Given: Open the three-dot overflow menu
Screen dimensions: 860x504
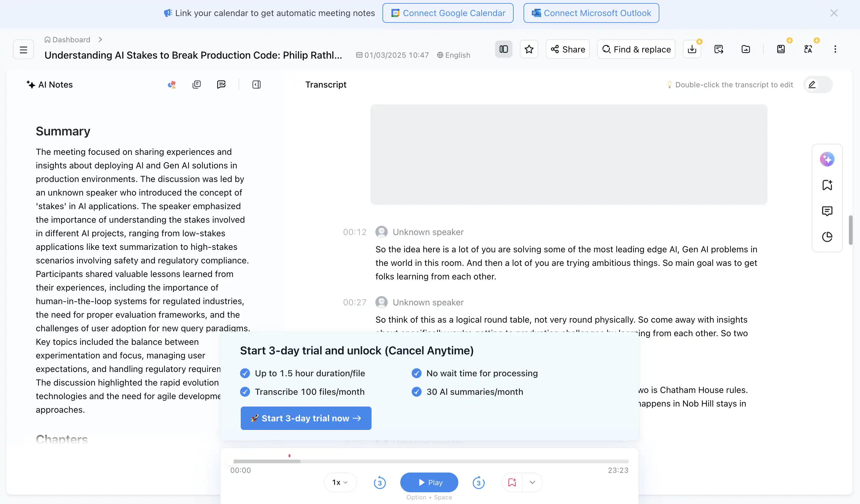Looking at the screenshot, I should pyautogui.click(x=835, y=49).
